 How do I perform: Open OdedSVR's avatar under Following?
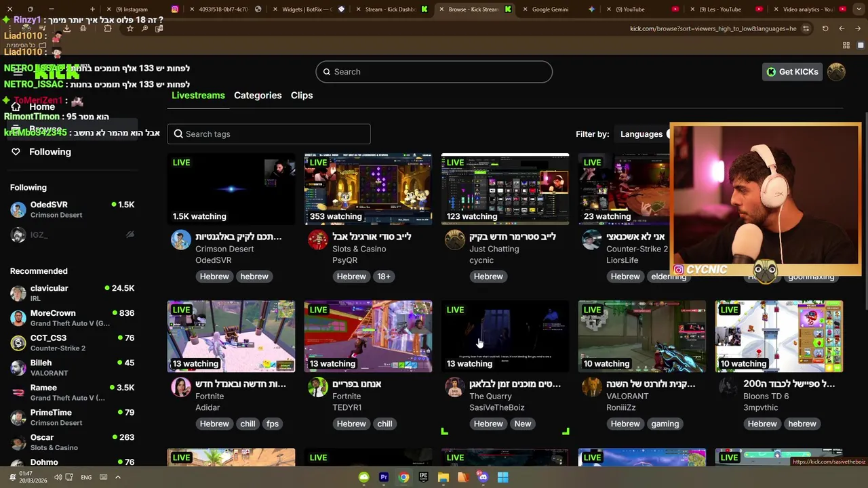click(18, 209)
